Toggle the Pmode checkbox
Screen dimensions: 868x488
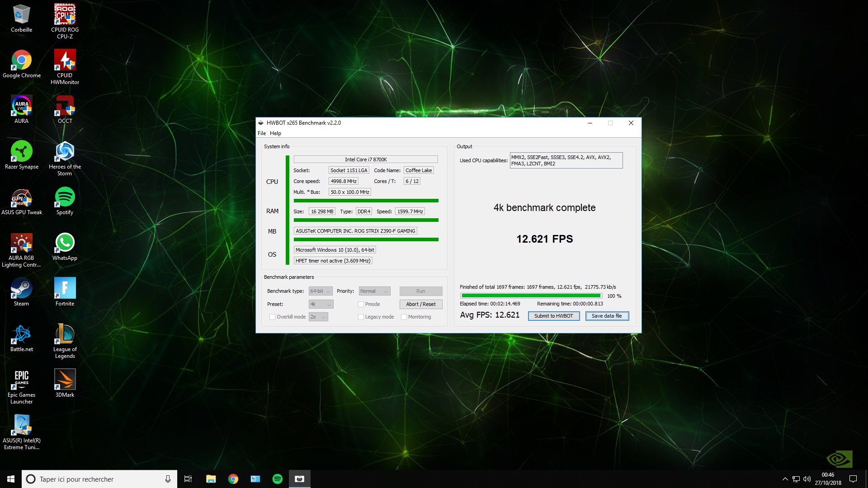(361, 304)
